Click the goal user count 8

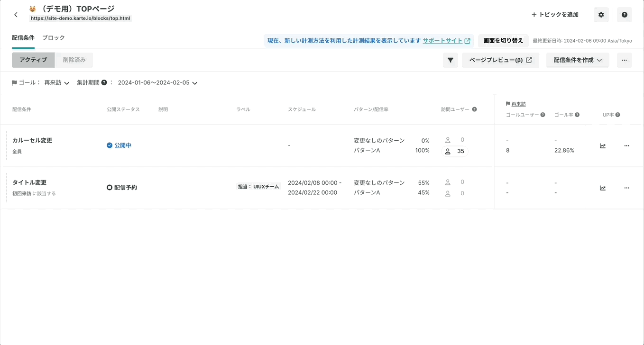point(508,151)
